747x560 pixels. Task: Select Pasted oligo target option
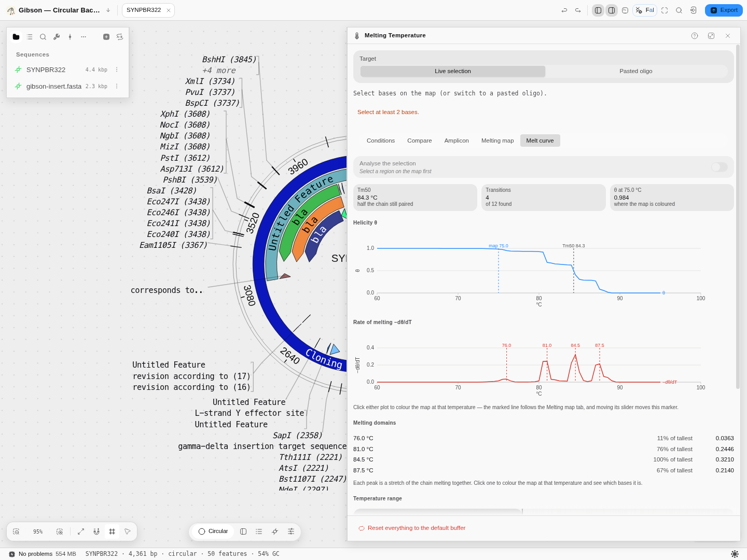point(636,72)
